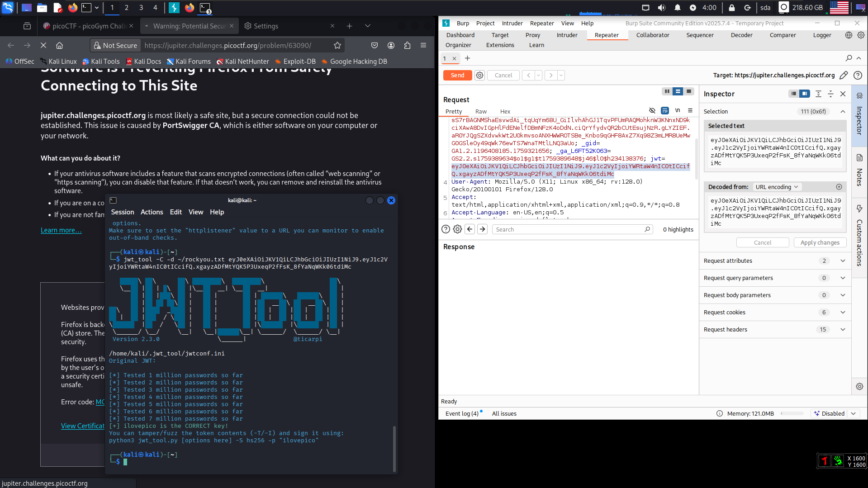Click the orange Send button
The width and height of the screenshot is (868, 488).
pyautogui.click(x=457, y=76)
